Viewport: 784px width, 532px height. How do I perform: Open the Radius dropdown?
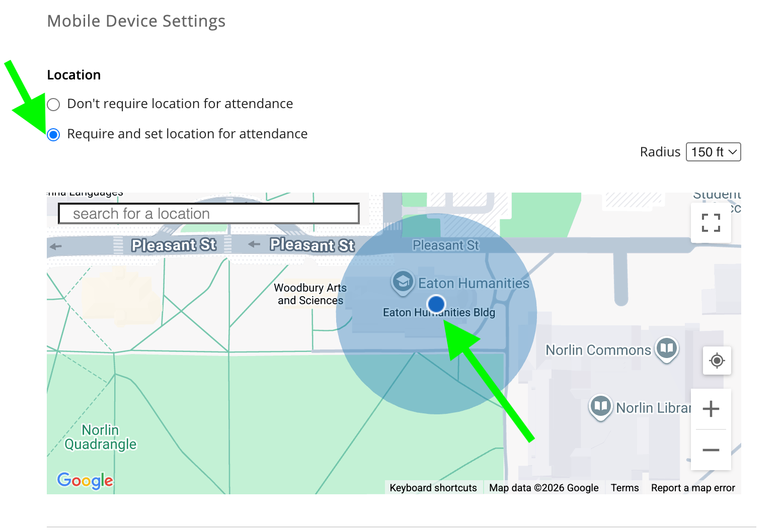(713, 152)
